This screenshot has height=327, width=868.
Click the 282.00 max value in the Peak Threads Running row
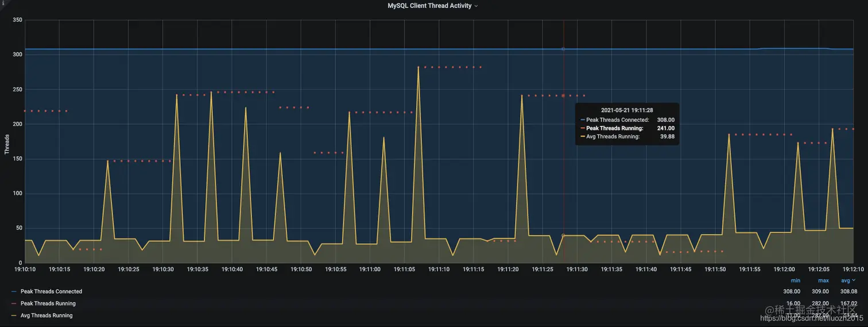click(x=820, y=303)
